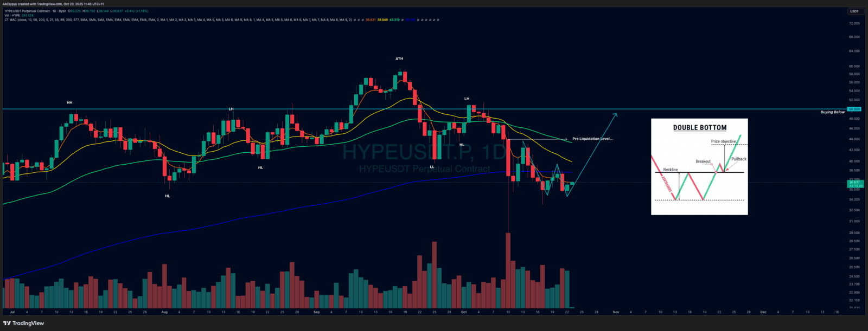Click the yellow 39.949 MA value
The width and height of the screenshot is (868, 331).
pyautogui.click(x=382, y=20)
